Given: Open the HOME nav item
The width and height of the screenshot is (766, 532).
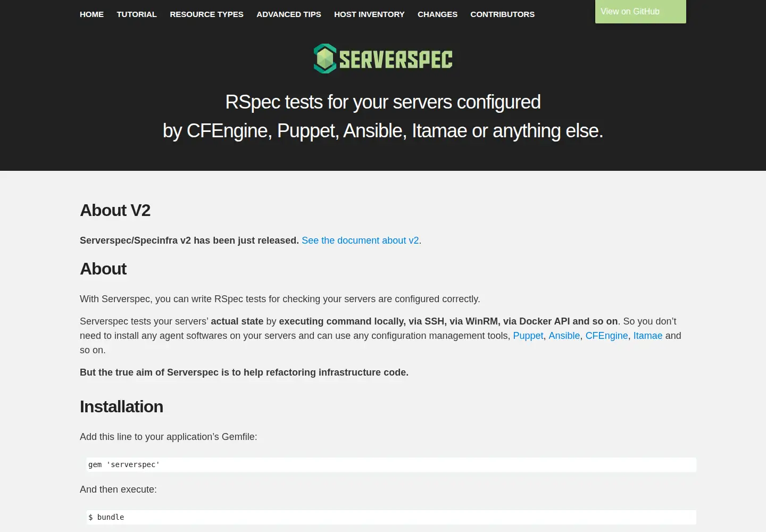Looking at the screenshot, I should (91, 14).
